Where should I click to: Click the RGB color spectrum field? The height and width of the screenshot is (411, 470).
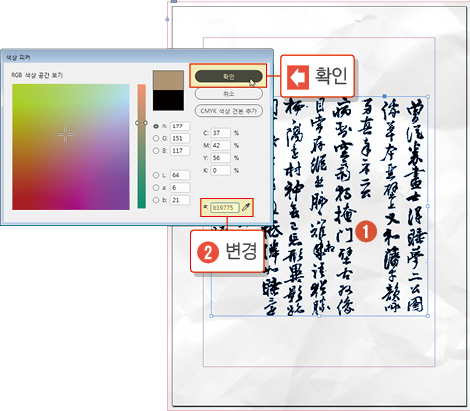71,147
